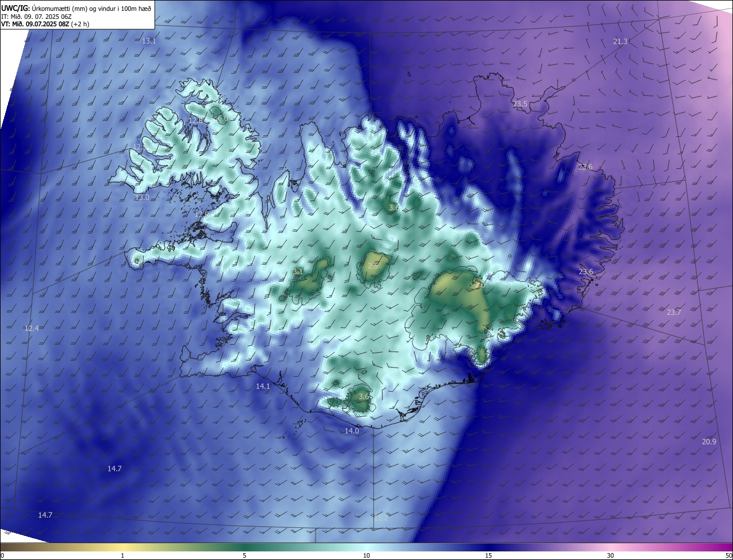Click the '10' tick on the color scale

(x=366, y=555)
